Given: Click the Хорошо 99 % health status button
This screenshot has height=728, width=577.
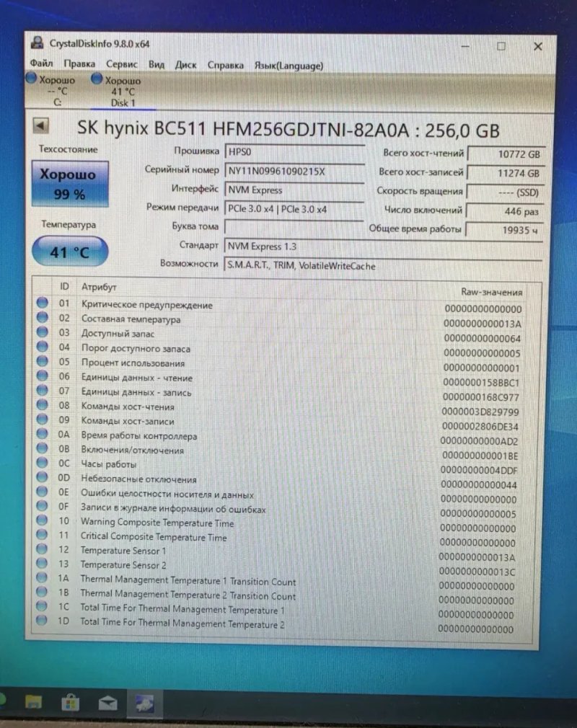Looking at the screenshot, I should 70,184.
